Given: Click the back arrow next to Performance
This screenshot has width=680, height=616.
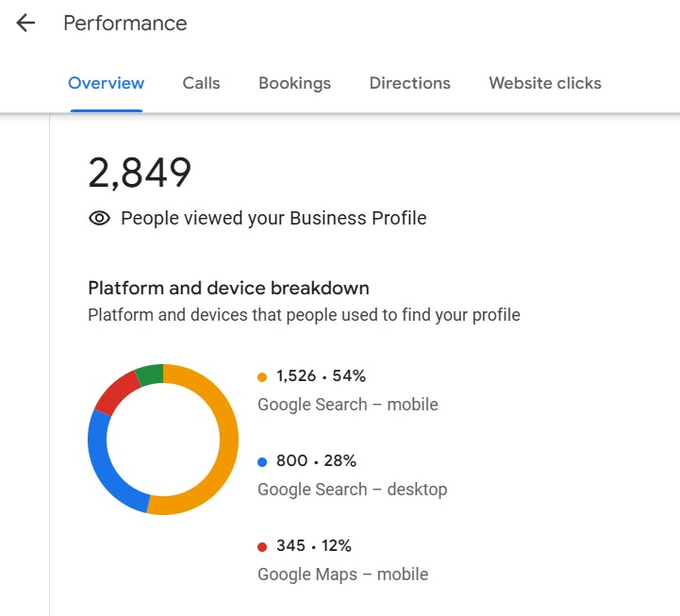Looking at the screenshot, I should point(25,24).
